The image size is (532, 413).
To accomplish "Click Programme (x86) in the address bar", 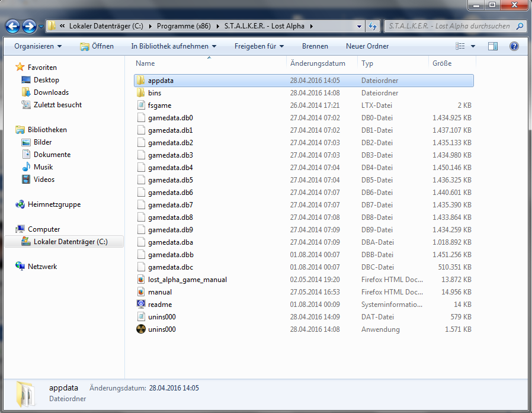I will (184, 26).
